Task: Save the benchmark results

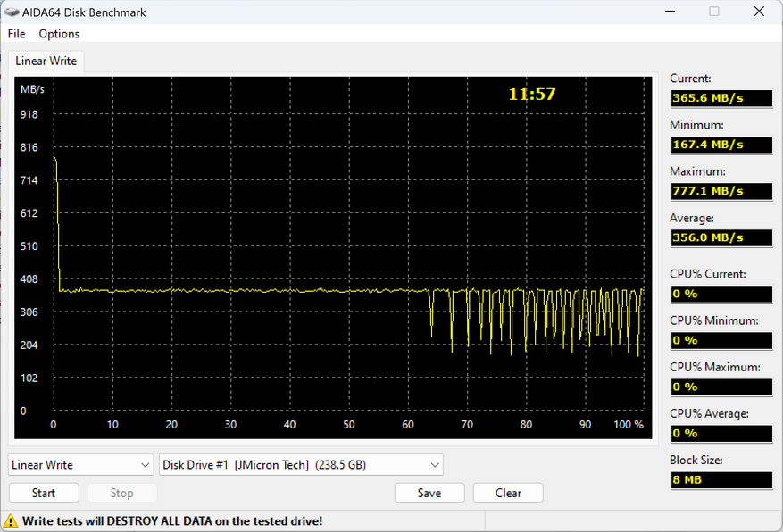Action: pos(429,493)
